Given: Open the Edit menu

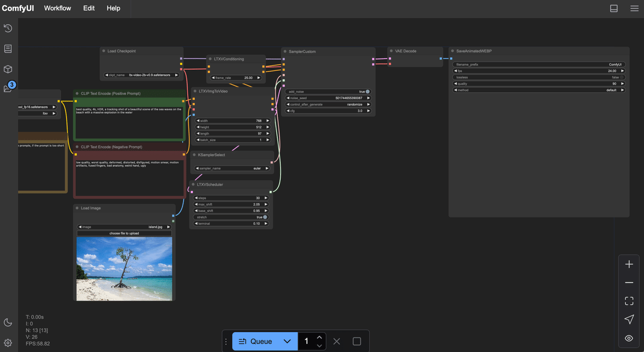Looking at the screenshot, I should (89, 8).
